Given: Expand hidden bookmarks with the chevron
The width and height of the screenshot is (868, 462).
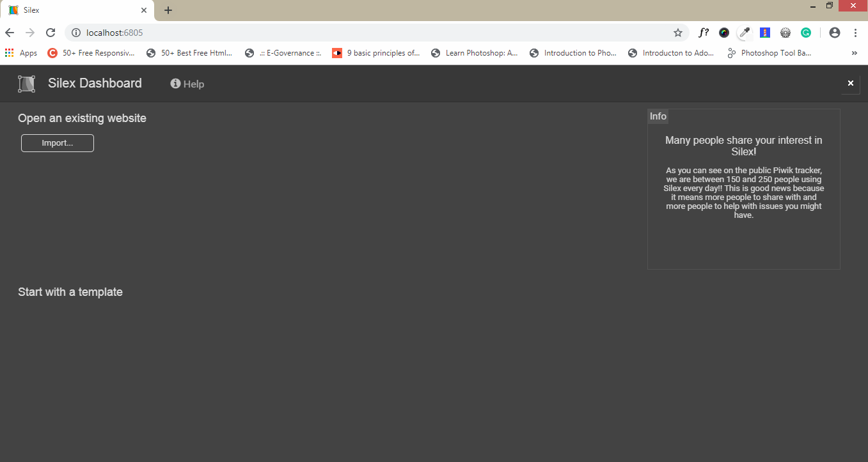Looking at the screenshot, I should tap(854, 53).
